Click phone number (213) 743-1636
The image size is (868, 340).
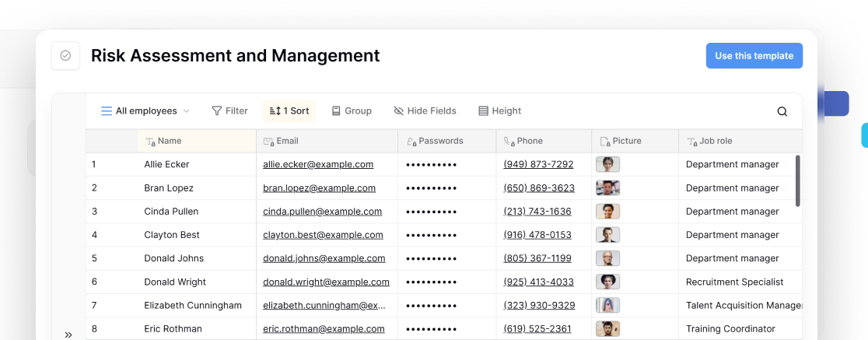pos(537,212)
